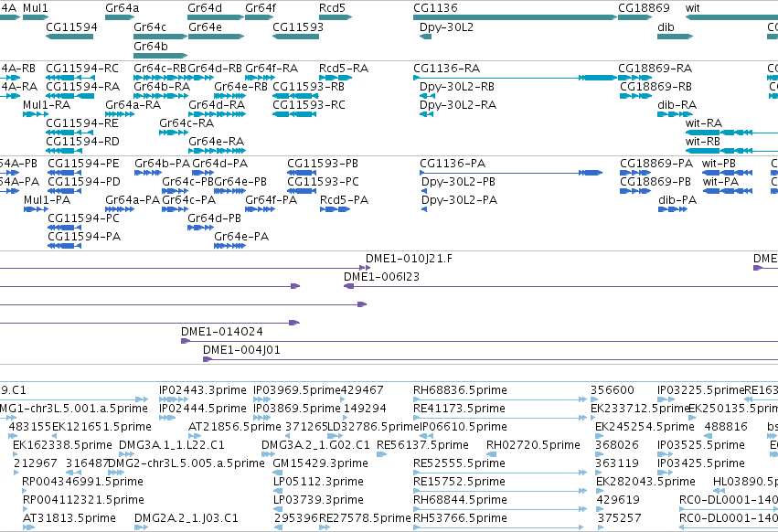
Task: Click the Gr64a gene feature
Action: [x=120, y=17]
